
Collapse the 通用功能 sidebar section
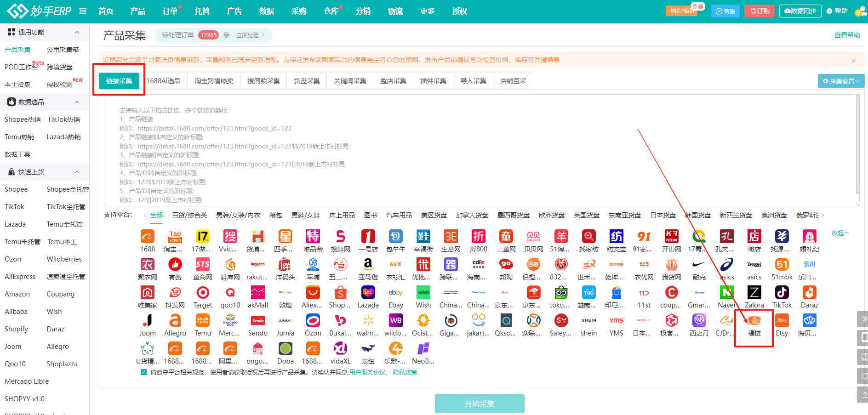[x=77, y=32]
